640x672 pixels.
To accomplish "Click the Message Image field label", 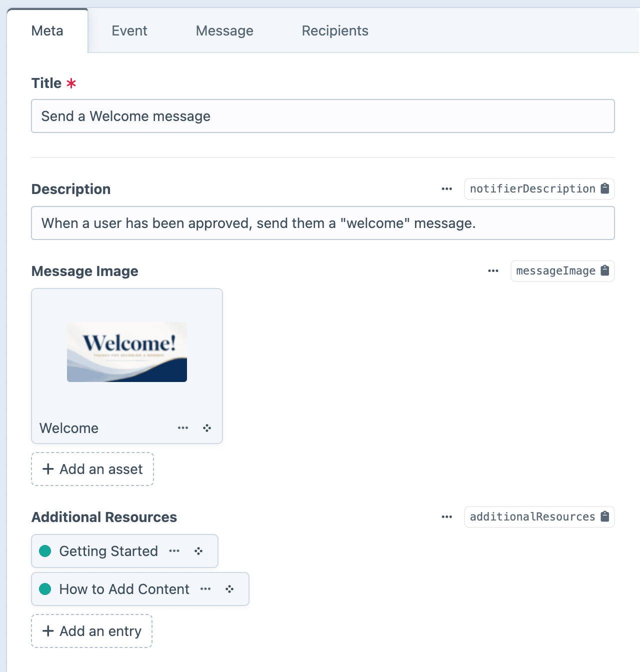I will pos(85,271).
